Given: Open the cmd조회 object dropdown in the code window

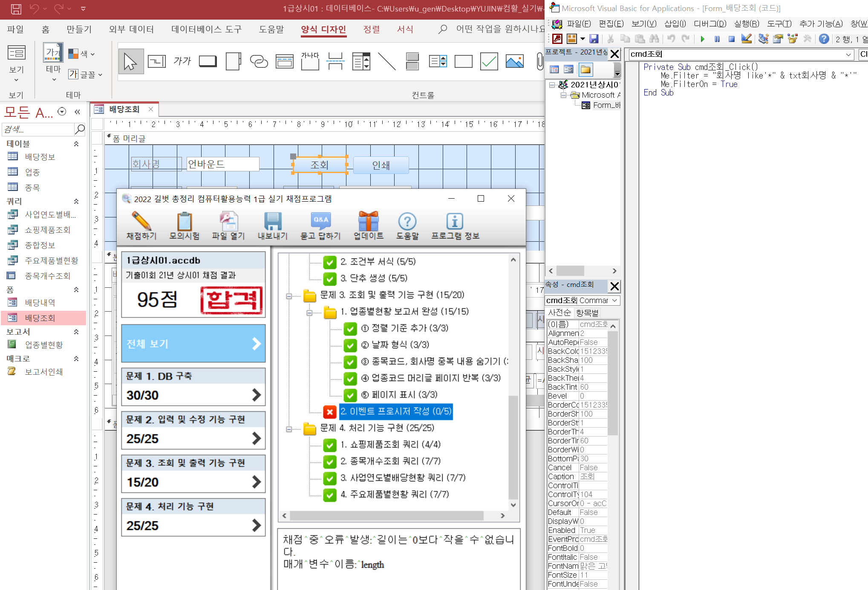Looking at the screenshot, I should tap(848, 55).
